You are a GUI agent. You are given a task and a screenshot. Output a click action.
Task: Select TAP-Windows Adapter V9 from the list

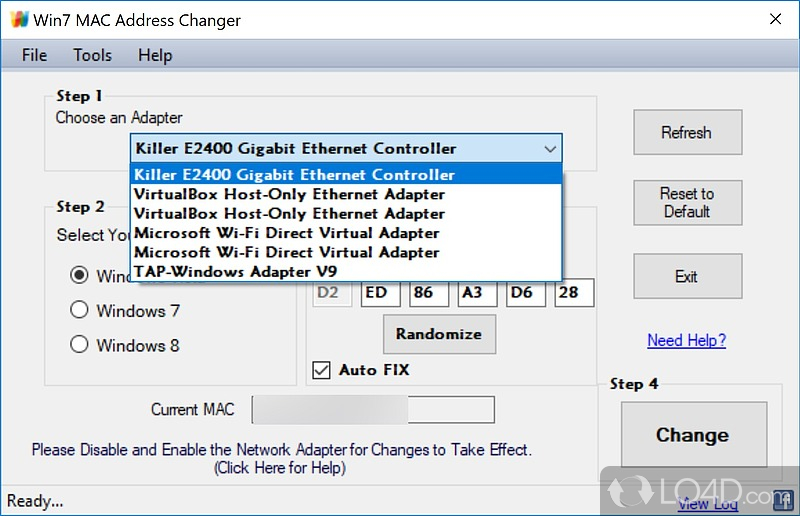click(346, 272)
